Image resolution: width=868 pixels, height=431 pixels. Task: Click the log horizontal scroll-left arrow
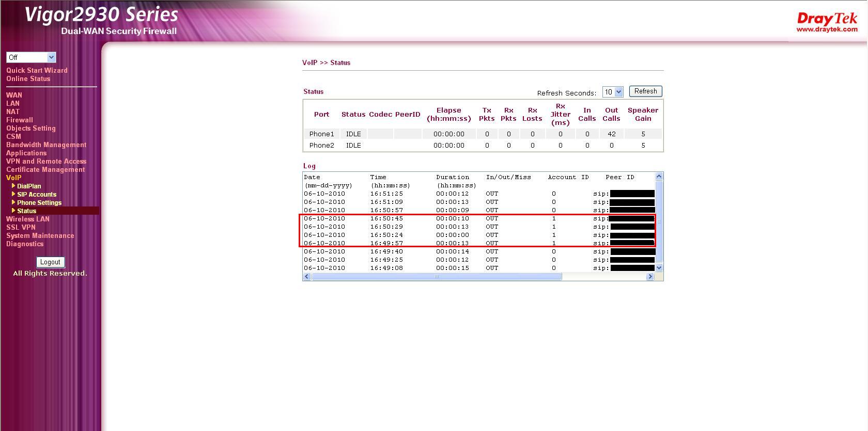point(307,277)
